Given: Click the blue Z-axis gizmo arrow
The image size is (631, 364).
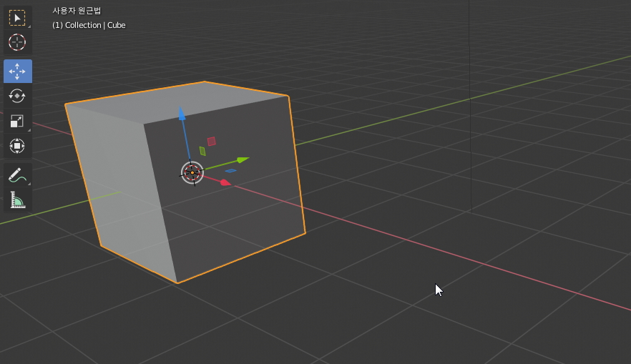Looking at the screenshot, I should coord(182,114).
